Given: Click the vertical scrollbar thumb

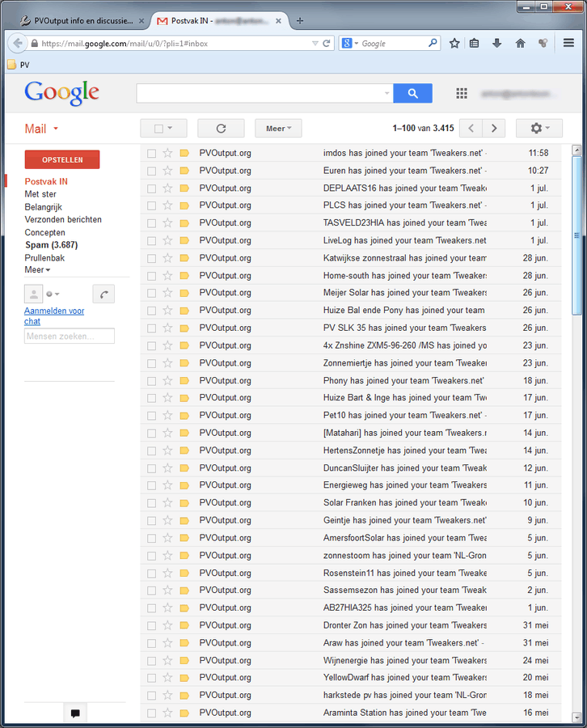Looking at the screenshot, I should (x=576, y=236).
